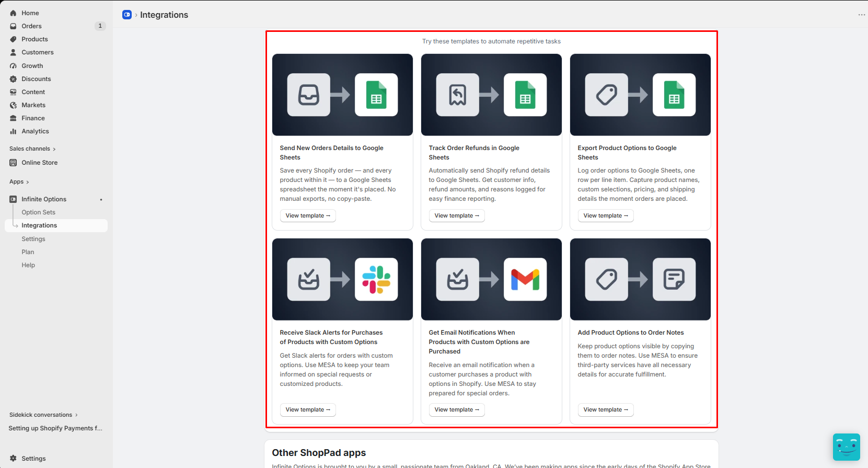Open the teal chat assistant face icon
The image size is (868, 468).
click(x=847, y=447)
